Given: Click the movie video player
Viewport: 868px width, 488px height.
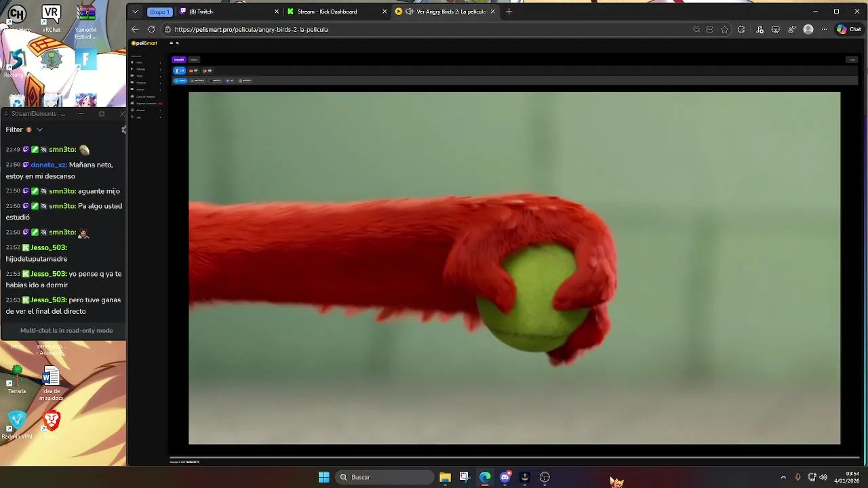Looking at the screenshot, I should click(x=514, y=268).
